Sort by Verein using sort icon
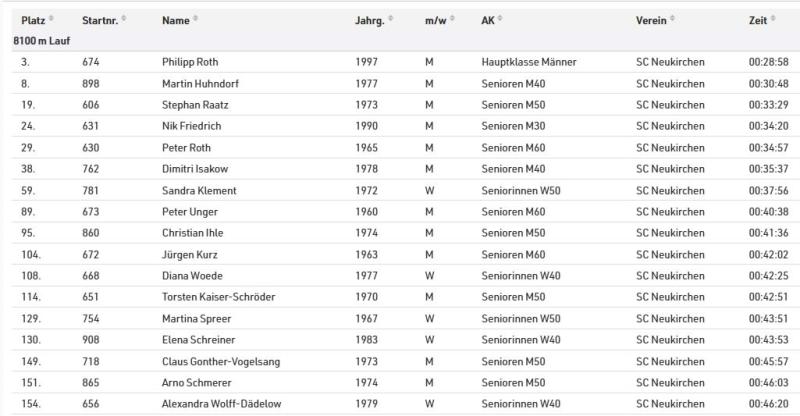 (675, 20)
